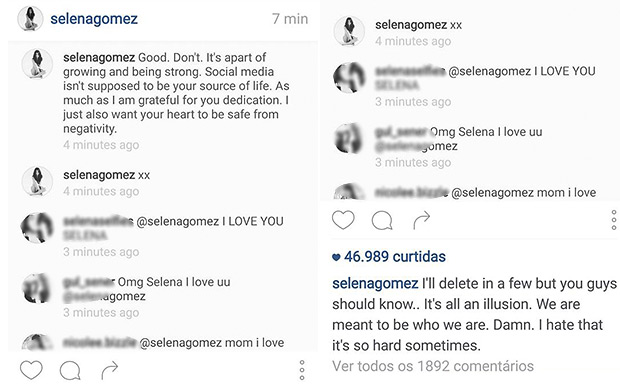
Task: Open three-dot options menu in left panel
Action: 302,370
